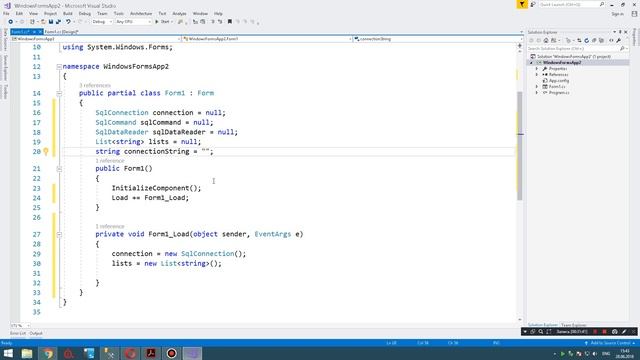Click the Sync with Active Document icon

[579, 40]
